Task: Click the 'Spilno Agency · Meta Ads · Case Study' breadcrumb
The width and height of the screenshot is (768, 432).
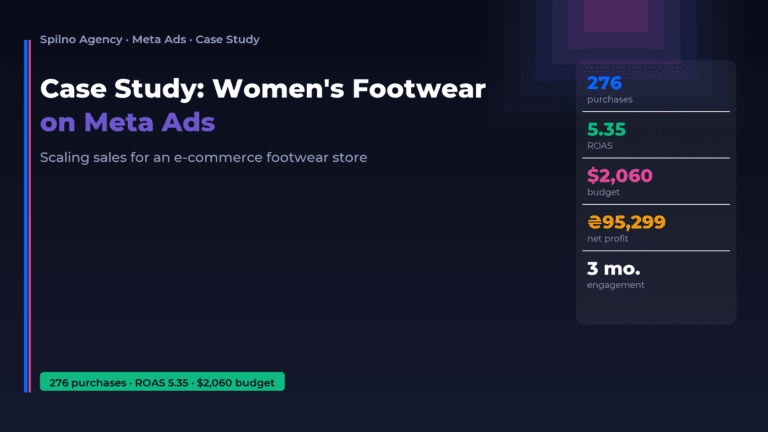Action: click(x=149, y=39)
